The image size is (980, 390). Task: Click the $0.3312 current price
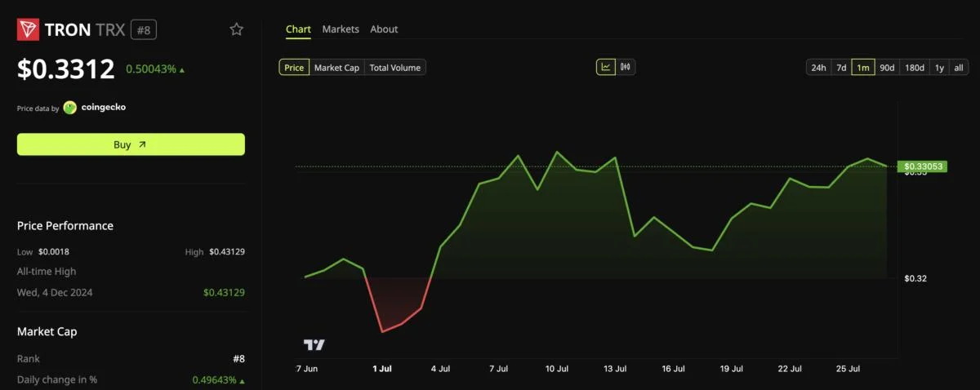pos(66,69)
